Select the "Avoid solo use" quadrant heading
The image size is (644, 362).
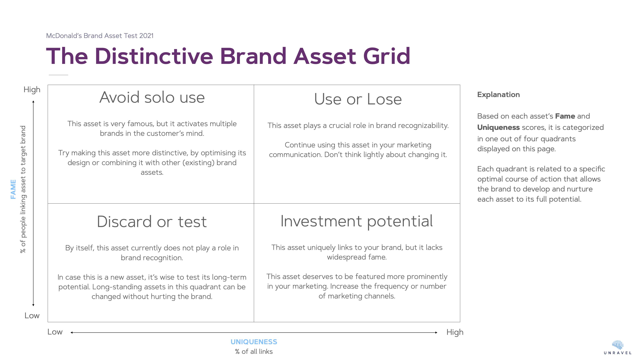152,97
